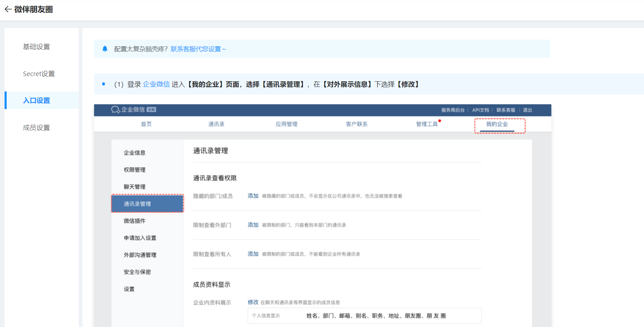This screenshot has width=644, height=327.
Task: Open the 基础设置 sidebar section
Action: pos(36,47)
